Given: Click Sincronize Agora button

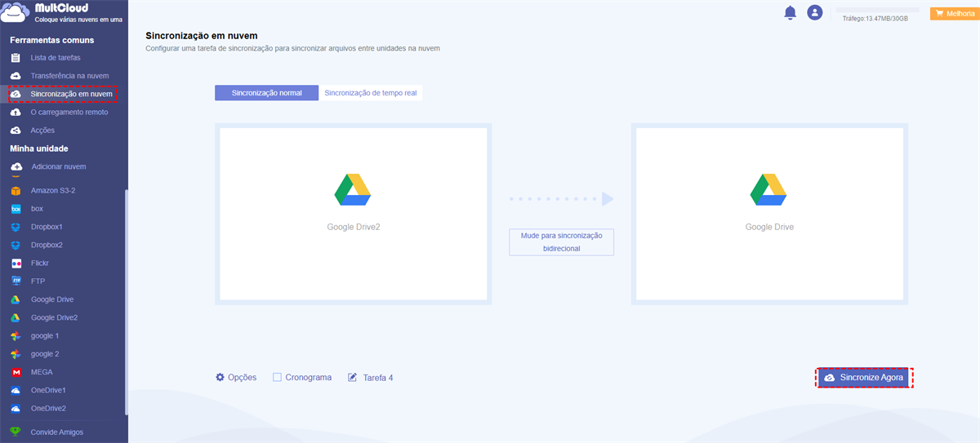Looking at the screenshot, I should [x=864, y=378].
